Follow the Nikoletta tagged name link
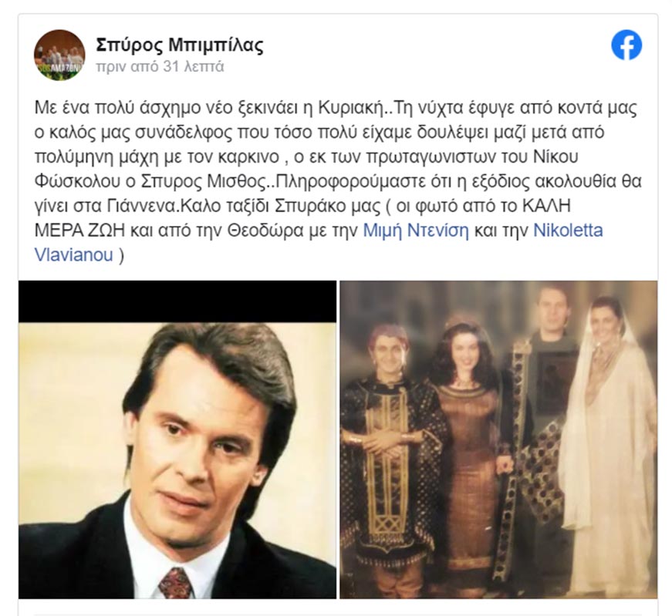This screenshot has height=616, width=672. click(x=568, y=231)
